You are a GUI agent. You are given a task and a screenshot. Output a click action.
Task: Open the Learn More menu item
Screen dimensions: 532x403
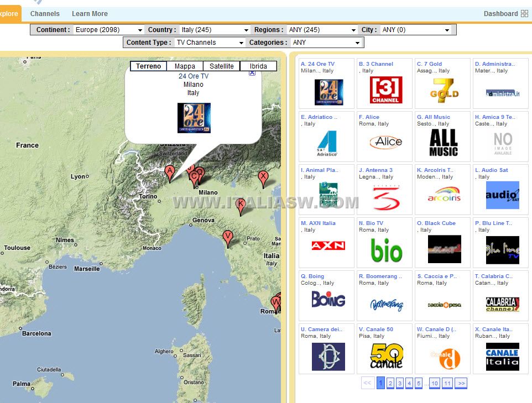(90, 14)
